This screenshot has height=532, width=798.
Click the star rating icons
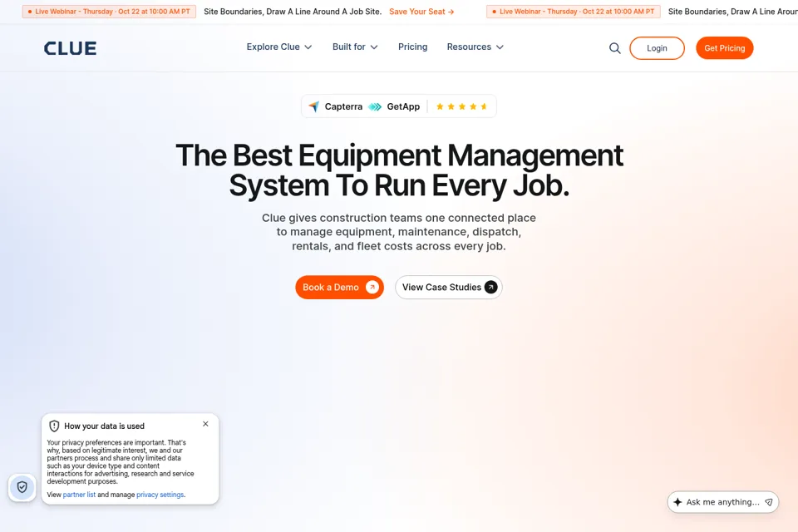[x=461, y=106]
